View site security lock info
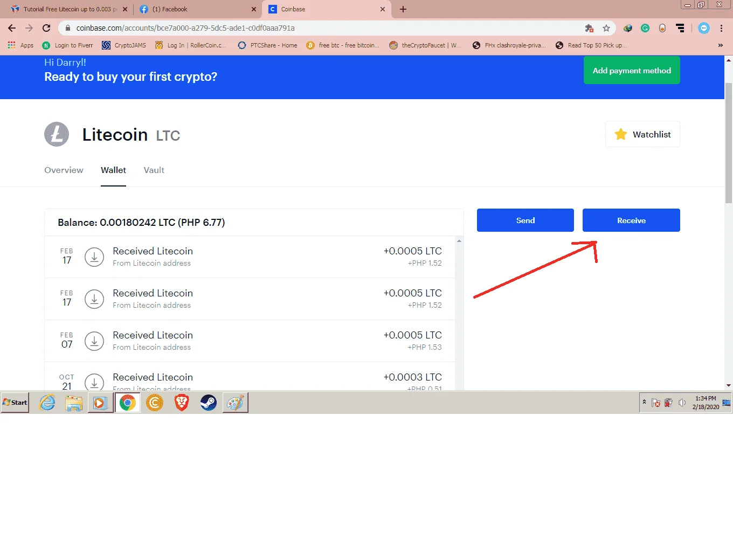The height and width of the screenshot is (560, 733). click(x=68, y=28)
